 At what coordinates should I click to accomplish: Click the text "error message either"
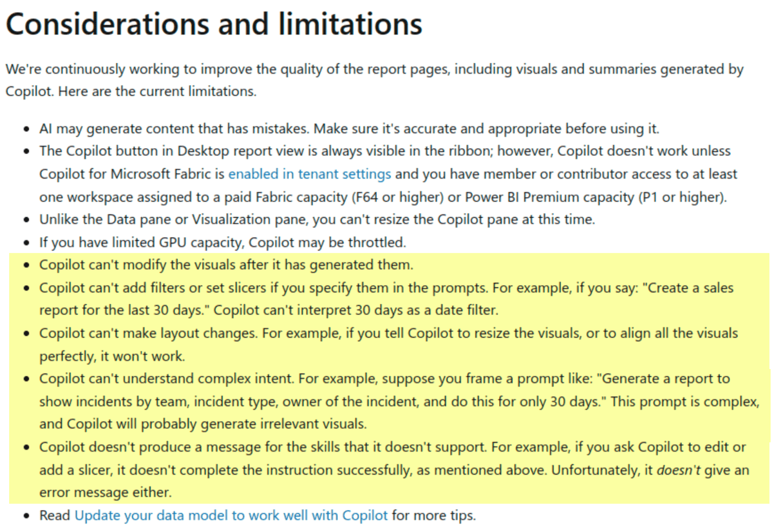click(105, 492)
